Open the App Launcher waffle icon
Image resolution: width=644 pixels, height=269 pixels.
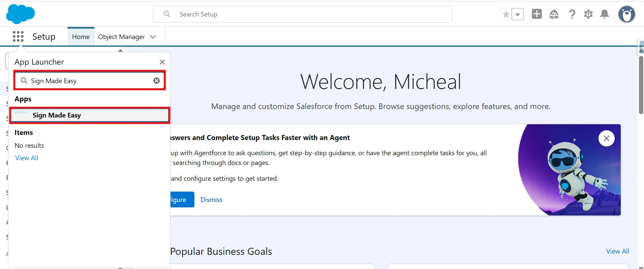click(18, 36)
